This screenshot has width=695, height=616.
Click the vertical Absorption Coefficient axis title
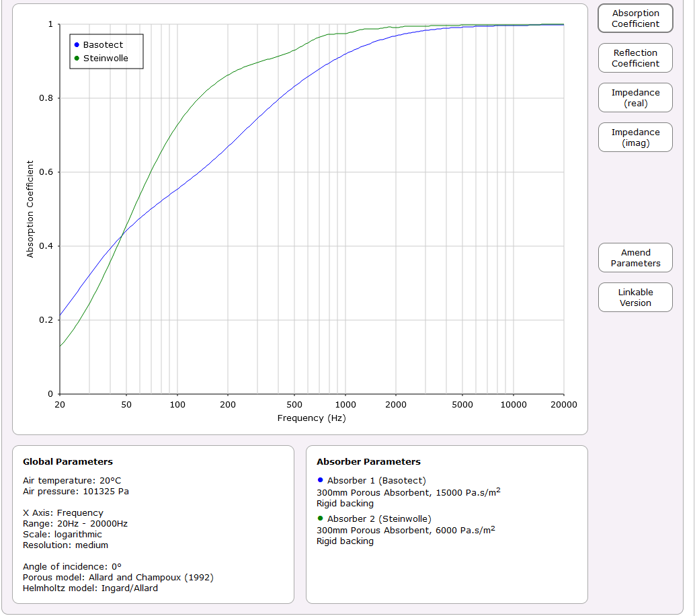[x=30, y=209]
